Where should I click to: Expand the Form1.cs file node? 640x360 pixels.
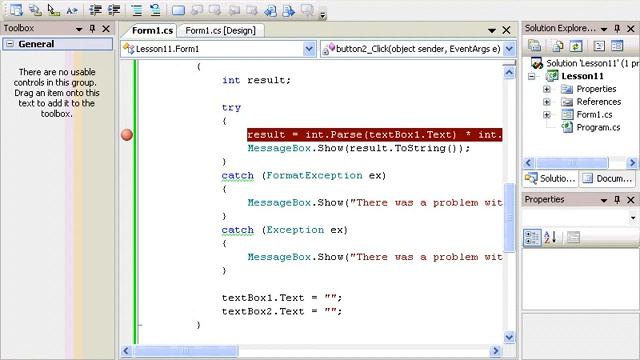[547, 115]
